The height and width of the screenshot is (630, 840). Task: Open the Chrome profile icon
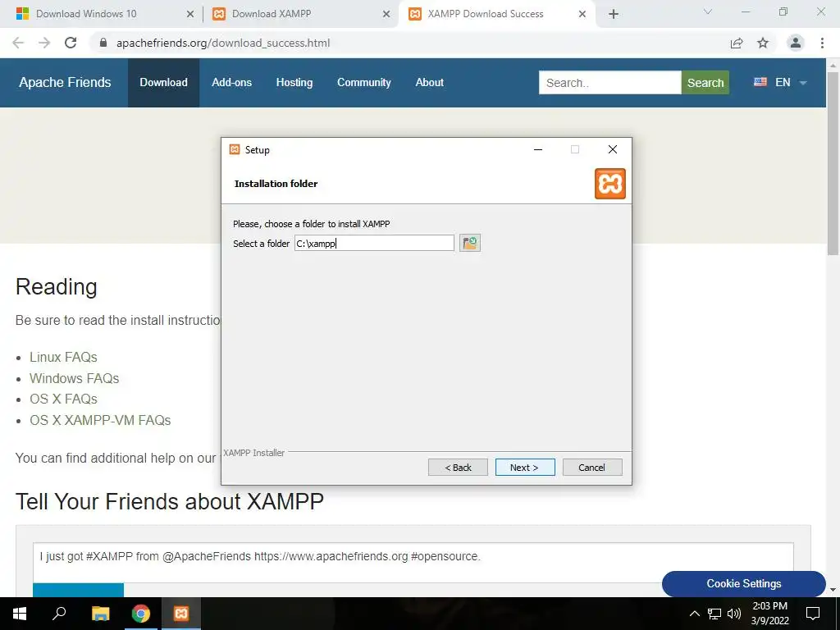(796, 43)
